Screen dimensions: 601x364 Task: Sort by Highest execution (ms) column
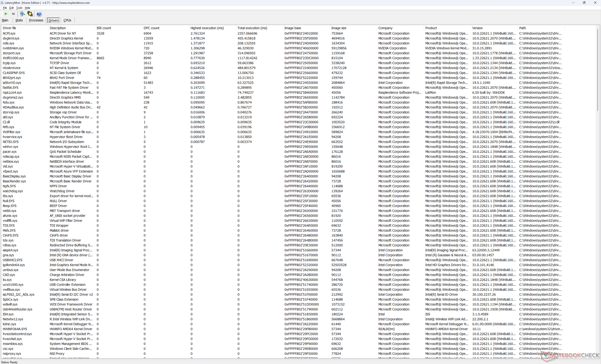(207, 28)
